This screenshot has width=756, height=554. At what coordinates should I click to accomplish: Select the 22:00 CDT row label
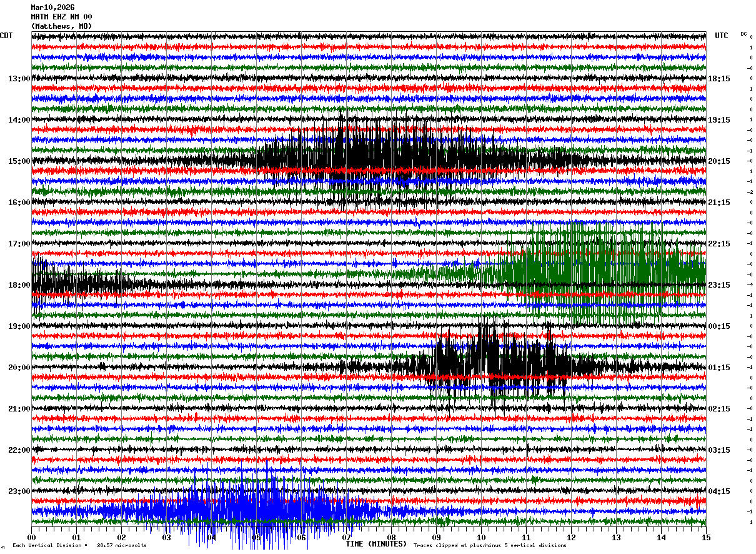tap(19, 450)
